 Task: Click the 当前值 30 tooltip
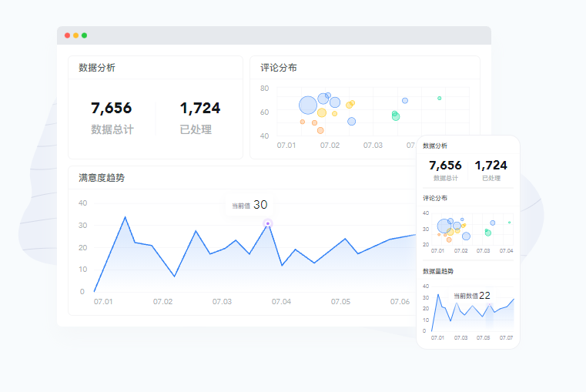249,205
